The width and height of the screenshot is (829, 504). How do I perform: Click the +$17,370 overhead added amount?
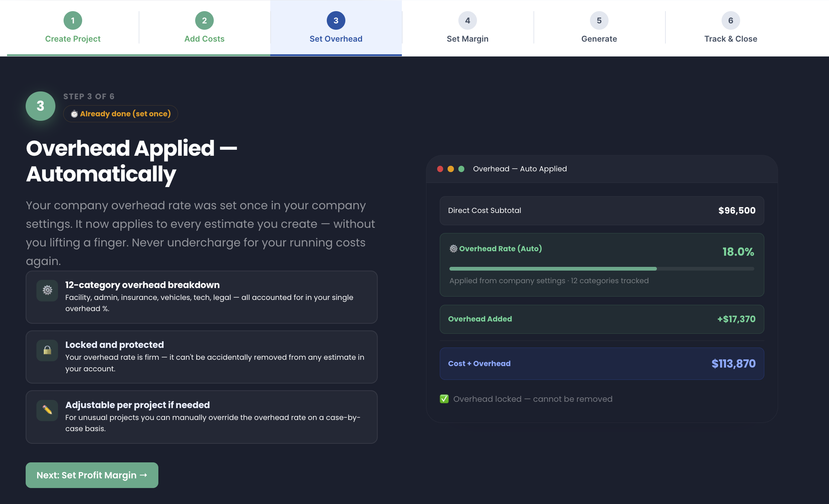(x=736, y=319)
